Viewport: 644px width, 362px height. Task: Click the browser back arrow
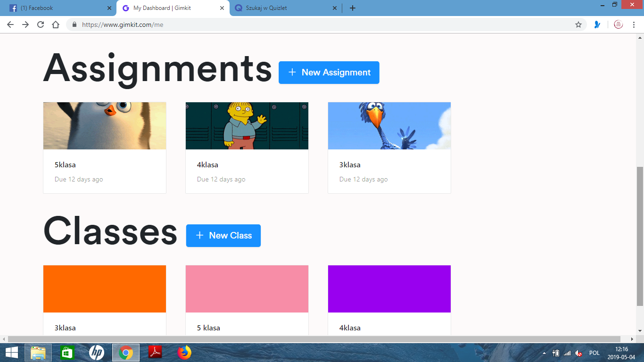[x=10, y=25]
